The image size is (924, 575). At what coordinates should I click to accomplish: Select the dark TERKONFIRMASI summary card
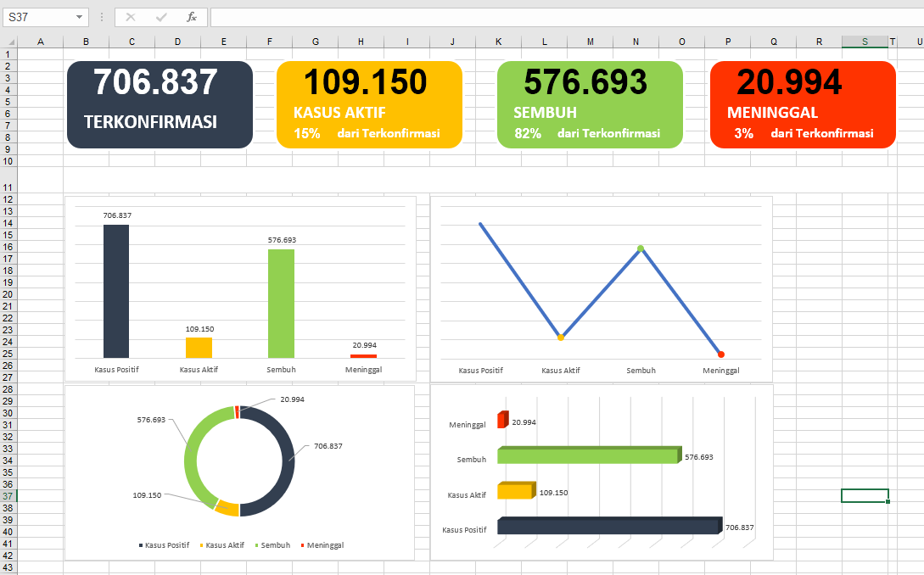pyautogui.click(x=160, y=103)
